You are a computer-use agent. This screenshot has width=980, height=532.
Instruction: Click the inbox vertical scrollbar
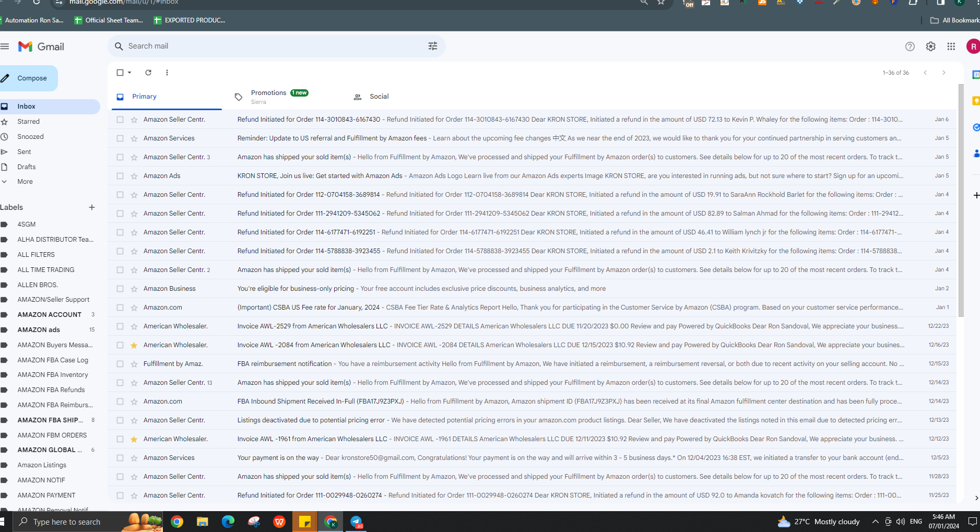pyautogui.click(x=961, y=201)
